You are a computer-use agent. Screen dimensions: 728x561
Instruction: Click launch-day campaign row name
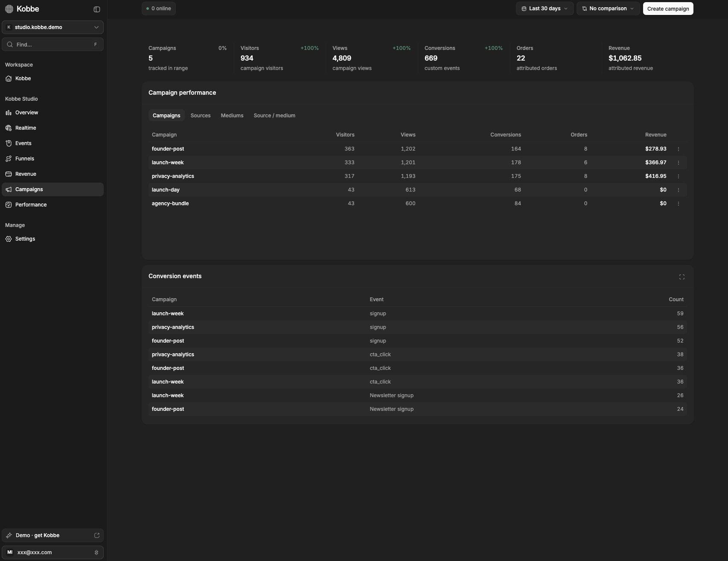point(166,190)
